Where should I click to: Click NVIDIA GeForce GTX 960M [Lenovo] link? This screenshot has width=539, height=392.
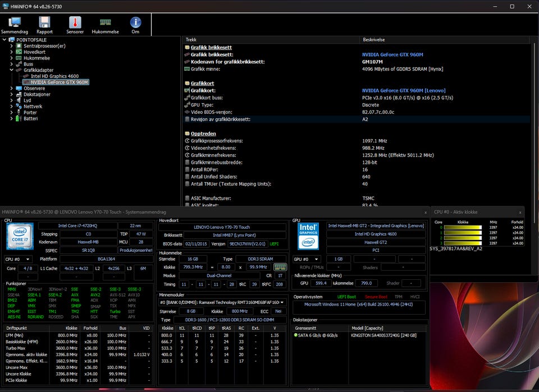(404, 91)
